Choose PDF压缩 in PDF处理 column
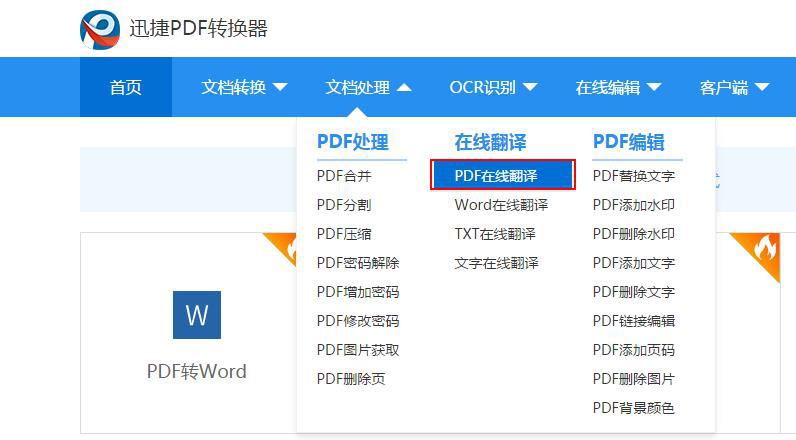Viewport: 796px width, 440px height. (344, 234)
